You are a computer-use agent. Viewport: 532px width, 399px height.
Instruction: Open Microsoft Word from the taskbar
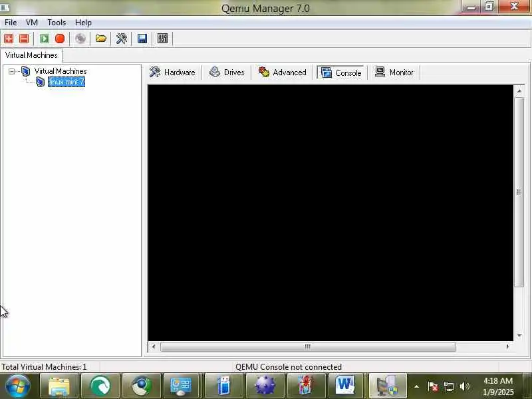click(346, 386)
